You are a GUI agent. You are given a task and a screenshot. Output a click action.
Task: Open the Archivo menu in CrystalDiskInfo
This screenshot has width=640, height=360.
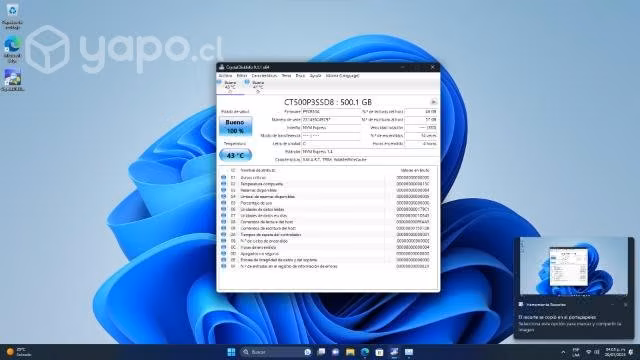pos(225,76)
